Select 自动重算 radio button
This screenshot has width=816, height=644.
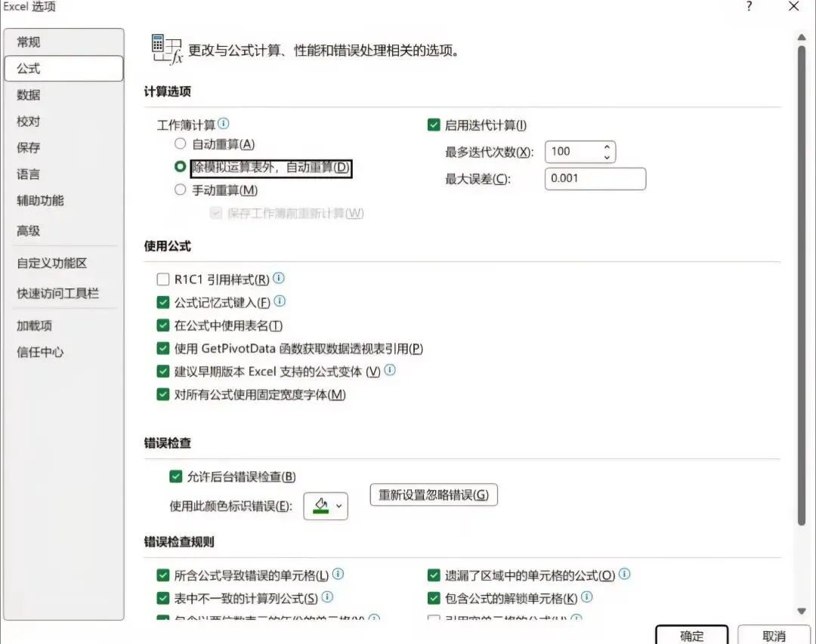tap(180, 143)
